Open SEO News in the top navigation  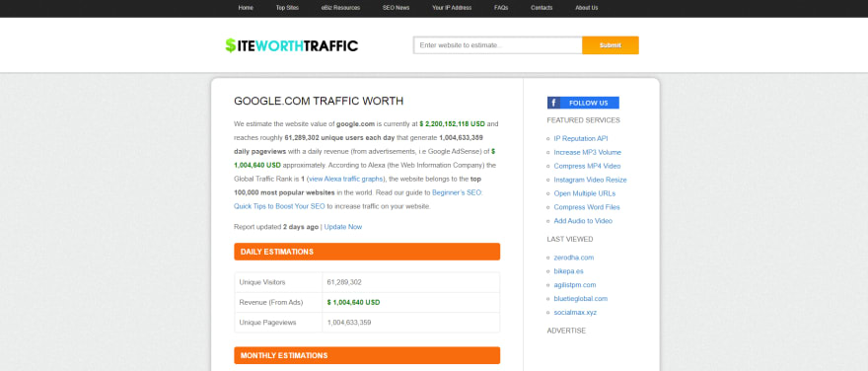click(396, 8)
